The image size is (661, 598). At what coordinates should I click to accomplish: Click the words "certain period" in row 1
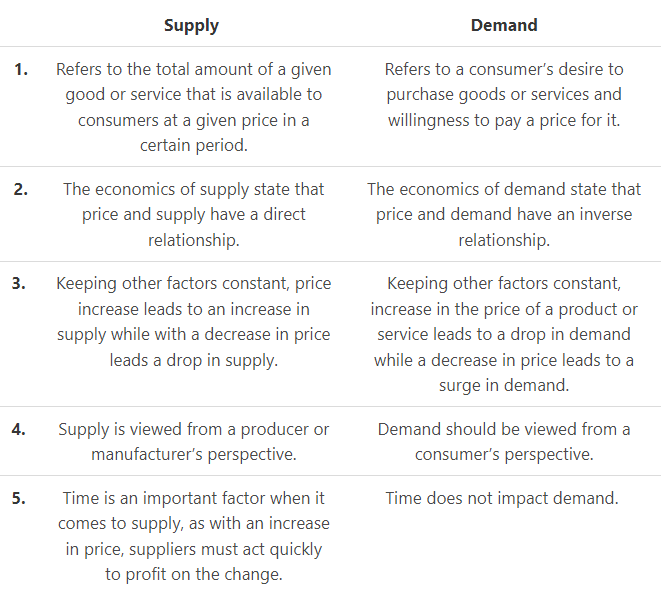pos(193,145)
